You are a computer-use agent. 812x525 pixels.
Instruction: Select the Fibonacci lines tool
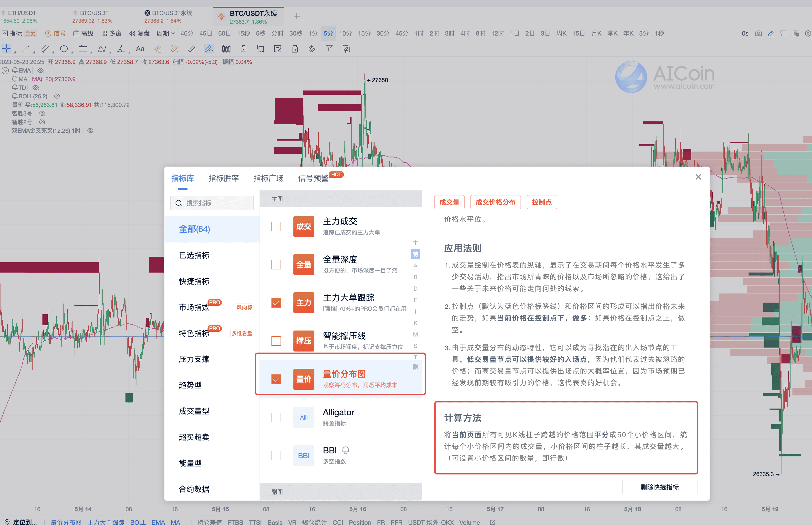(83, 49)
